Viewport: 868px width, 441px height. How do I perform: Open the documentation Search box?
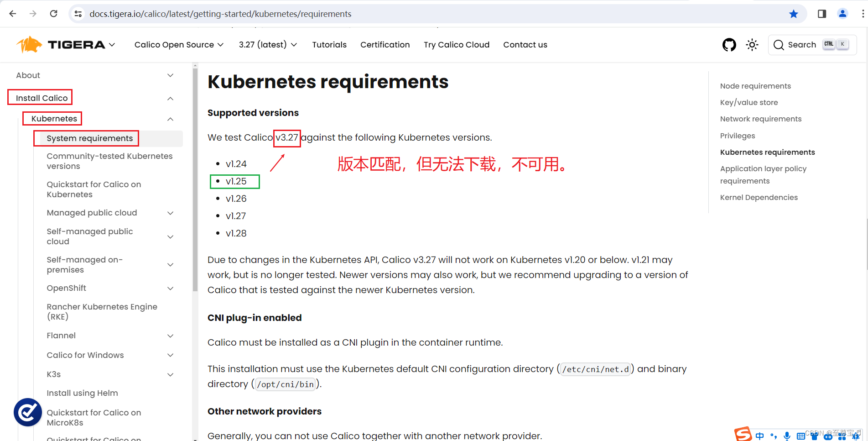(812, 45)
